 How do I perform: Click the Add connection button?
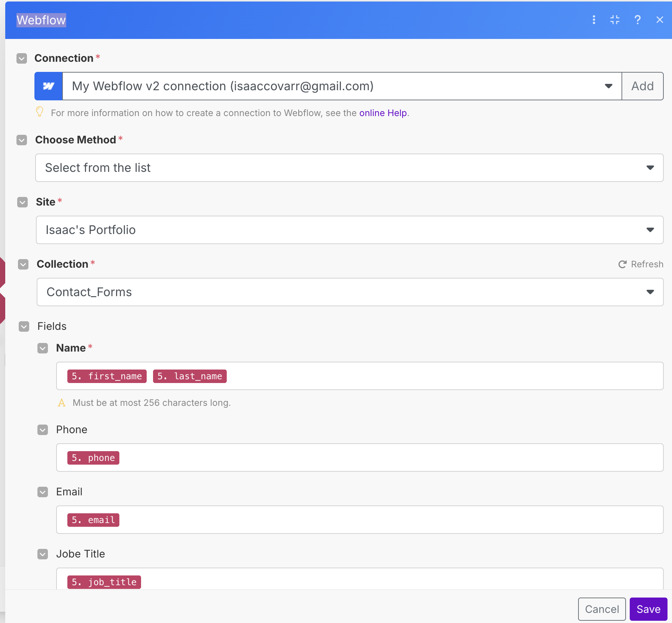642,86
